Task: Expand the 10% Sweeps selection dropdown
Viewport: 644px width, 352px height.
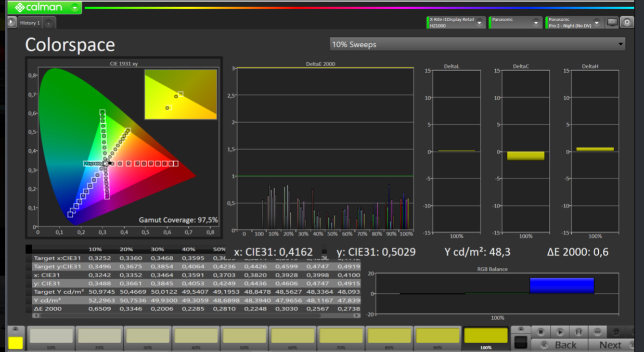Action: pyautogui.click(x=478, y=44)
